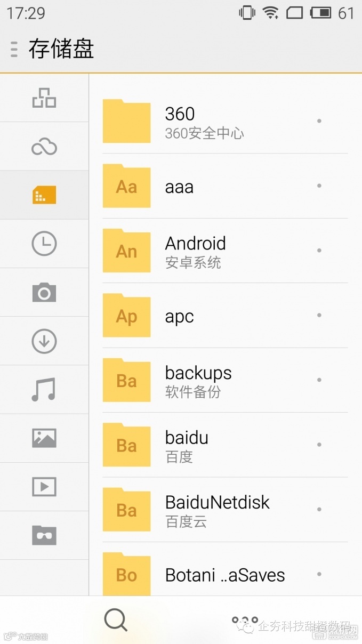Open the pictures sidebar icon
The image size is (362, 644).
[44, 438]
